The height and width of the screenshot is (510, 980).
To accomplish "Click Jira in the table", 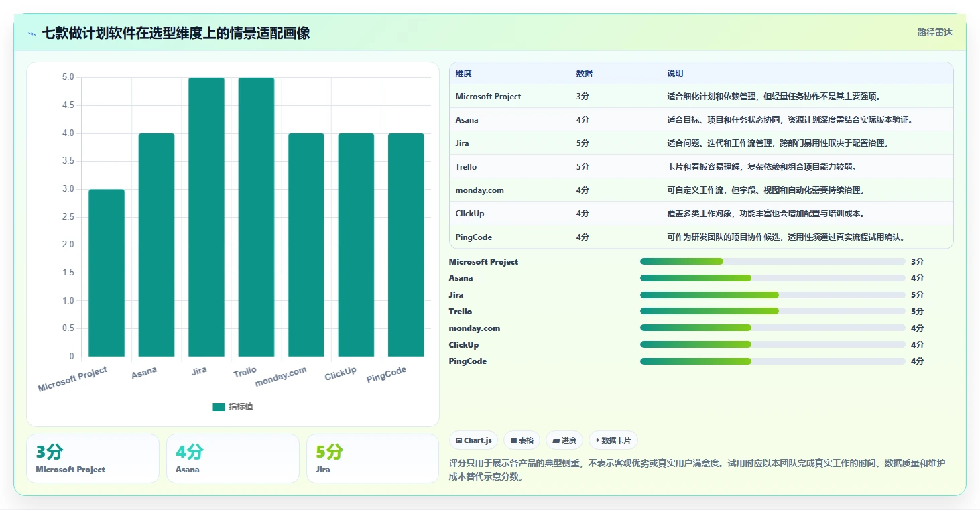I will [x=462, y=143].
